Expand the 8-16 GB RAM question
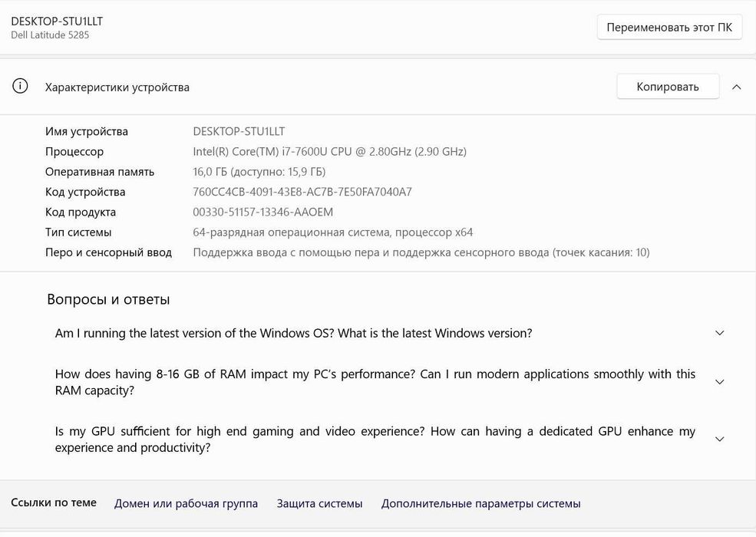The width and height of the screenshot is (756, 537). (x=719, y=382)
